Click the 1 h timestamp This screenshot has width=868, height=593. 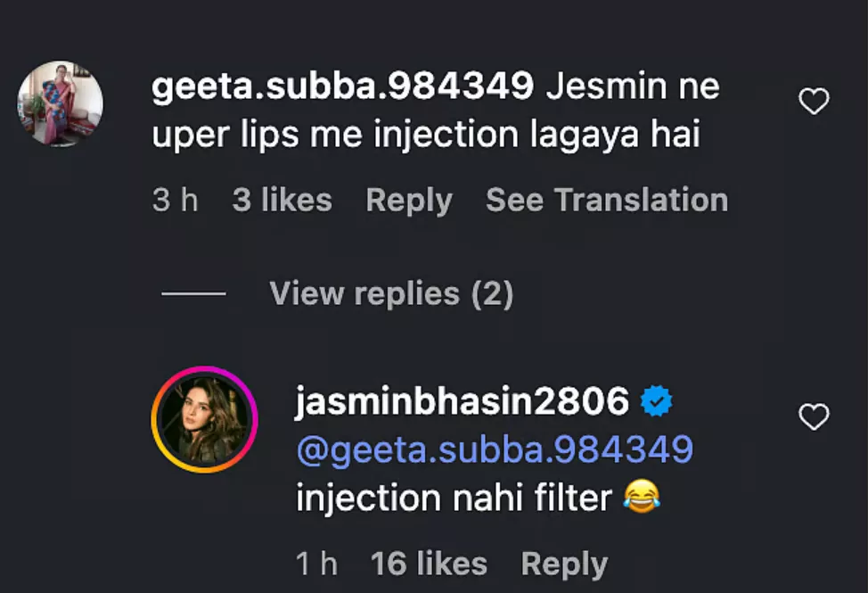(x=316, y=564)
